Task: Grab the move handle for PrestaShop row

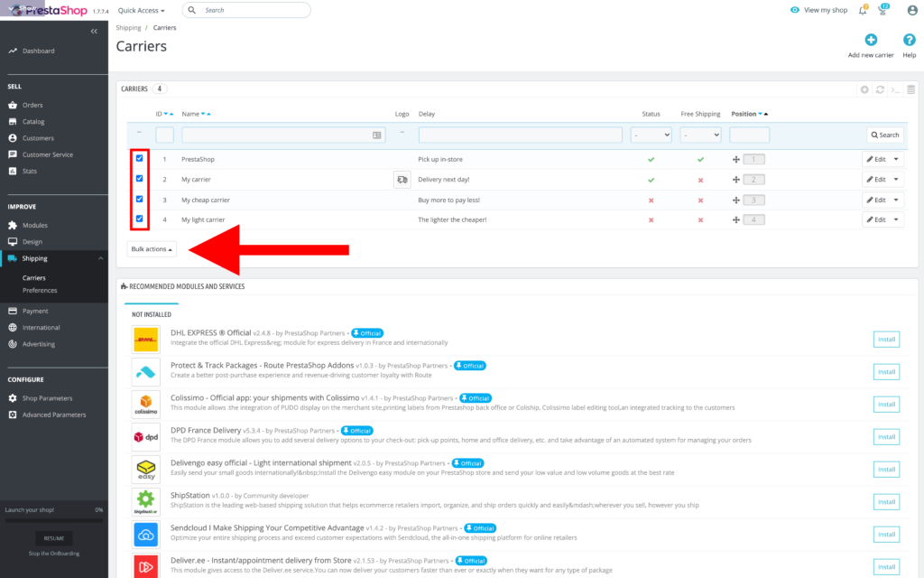Action: click(x=736, y=159)
